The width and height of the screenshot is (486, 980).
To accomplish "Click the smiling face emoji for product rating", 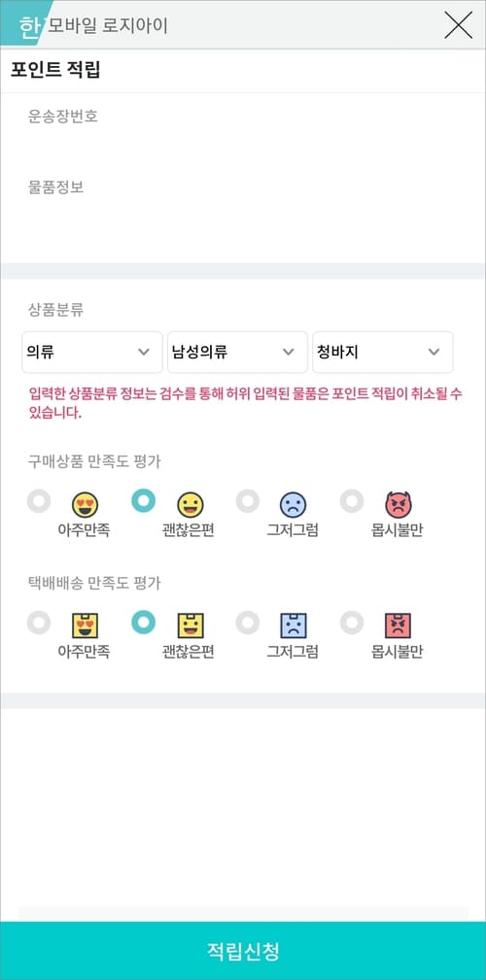I will click(191, 505).
